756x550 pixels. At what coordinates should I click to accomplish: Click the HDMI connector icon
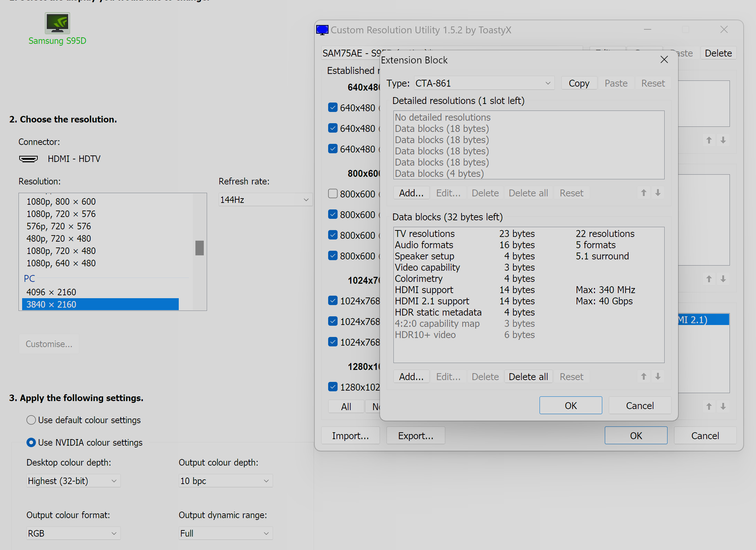pyautogui.click(x=28, y=159)
